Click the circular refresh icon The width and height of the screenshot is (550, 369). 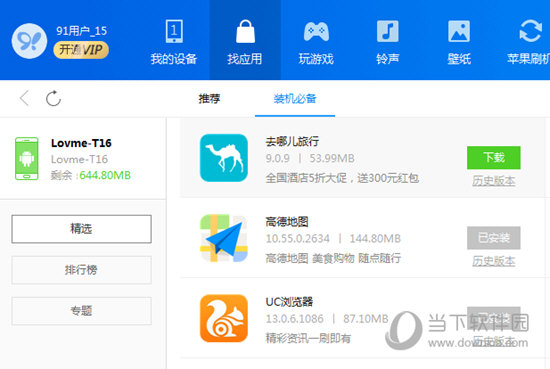click(53, 98)
